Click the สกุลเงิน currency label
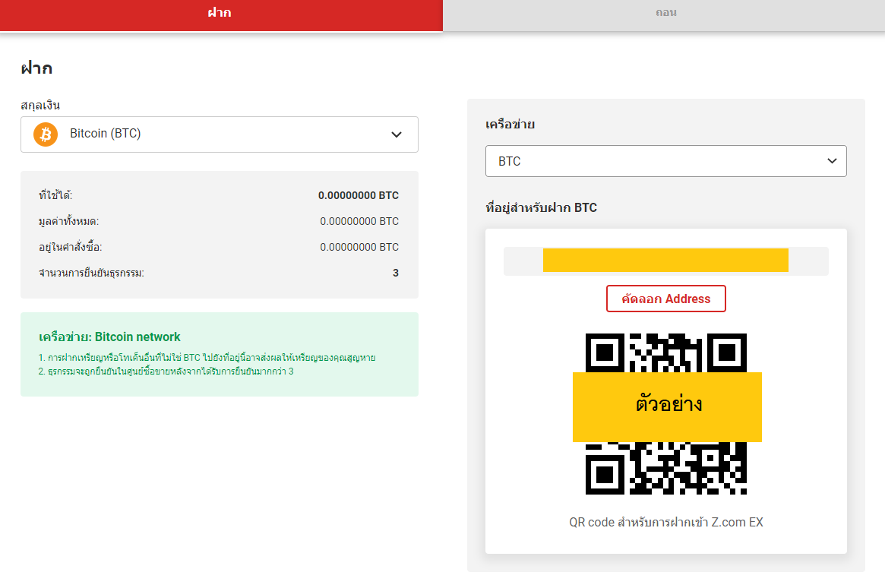This screenshot has width=885, height=588. 40,106
